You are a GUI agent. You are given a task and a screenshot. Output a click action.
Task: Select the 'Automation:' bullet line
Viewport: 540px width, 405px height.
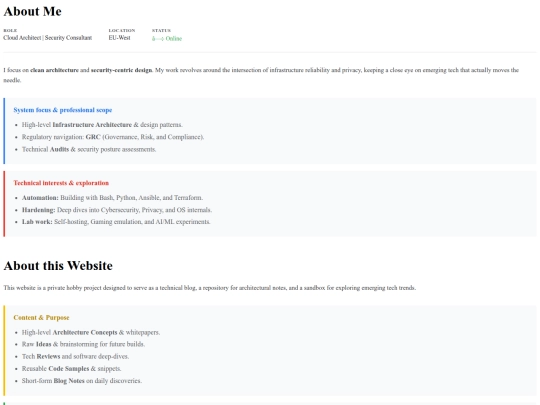pyautogui.click(x=112, y=198)
